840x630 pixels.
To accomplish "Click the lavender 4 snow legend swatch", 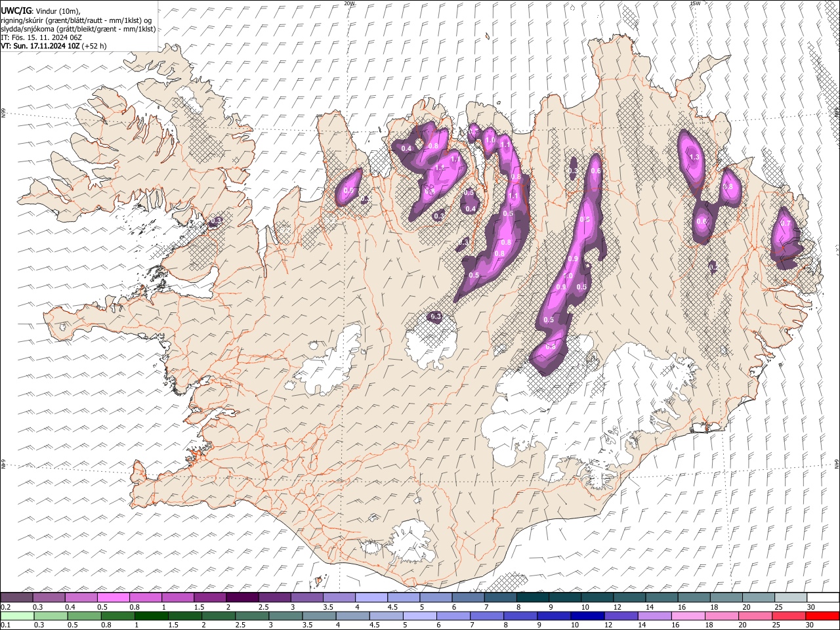I will click(x=371, y=597).
